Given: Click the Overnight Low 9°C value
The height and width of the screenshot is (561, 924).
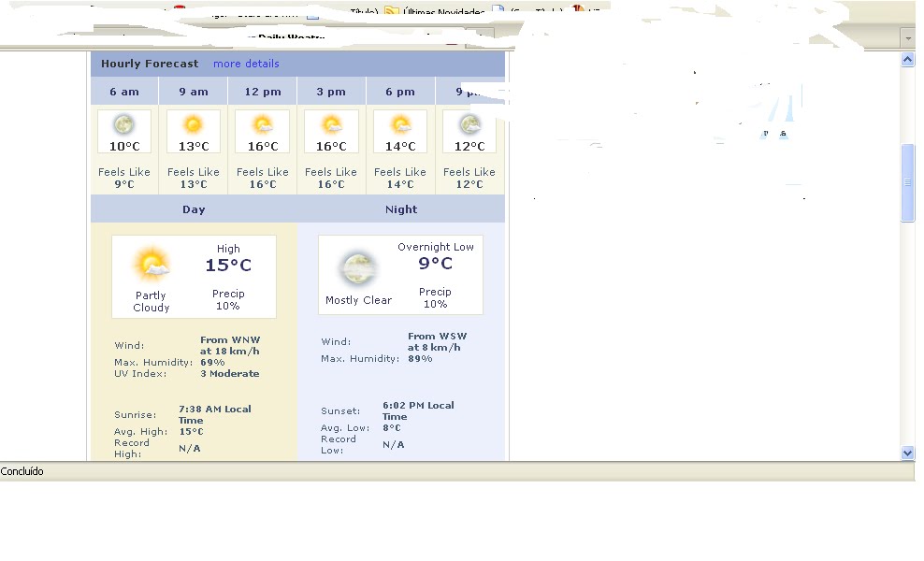Looking at the screenshot, I should click(x=436, y=264).
